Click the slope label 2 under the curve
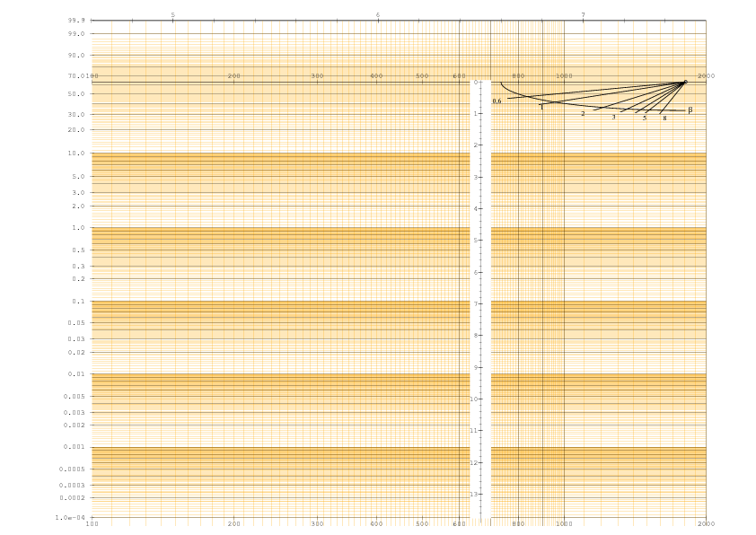Viewport: 756px width, 535px height. pos(583,114)
